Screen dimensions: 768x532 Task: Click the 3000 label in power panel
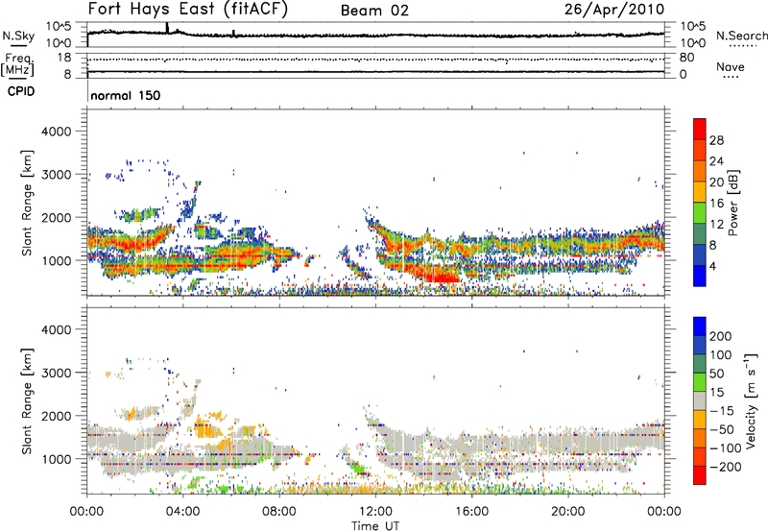click(x=57, y=175)
